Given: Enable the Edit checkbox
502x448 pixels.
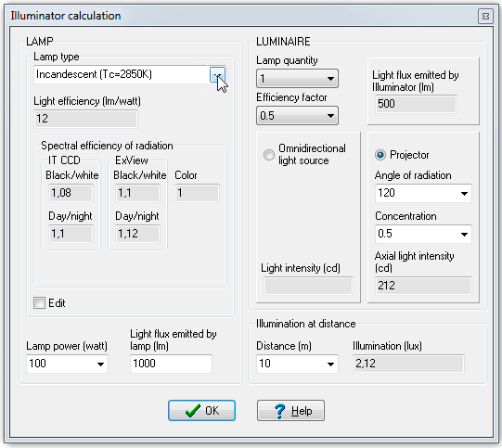Looking at the screenshot, I should tap(39, 302).
